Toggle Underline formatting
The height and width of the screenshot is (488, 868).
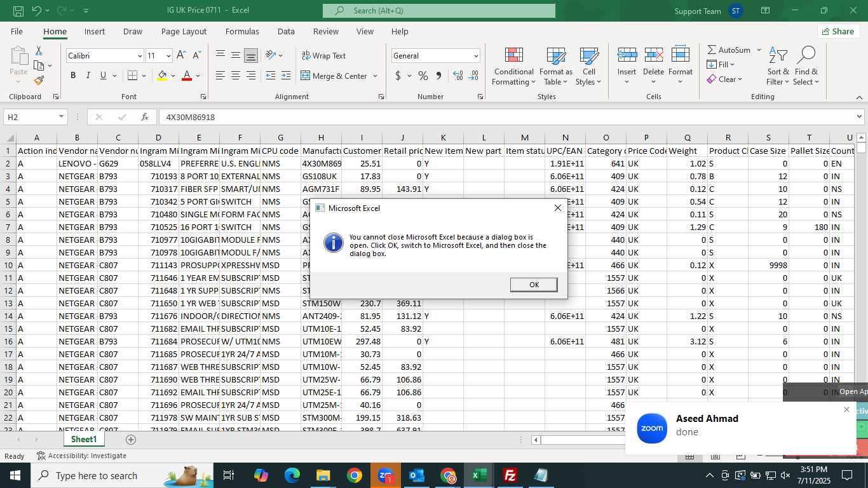104,76
